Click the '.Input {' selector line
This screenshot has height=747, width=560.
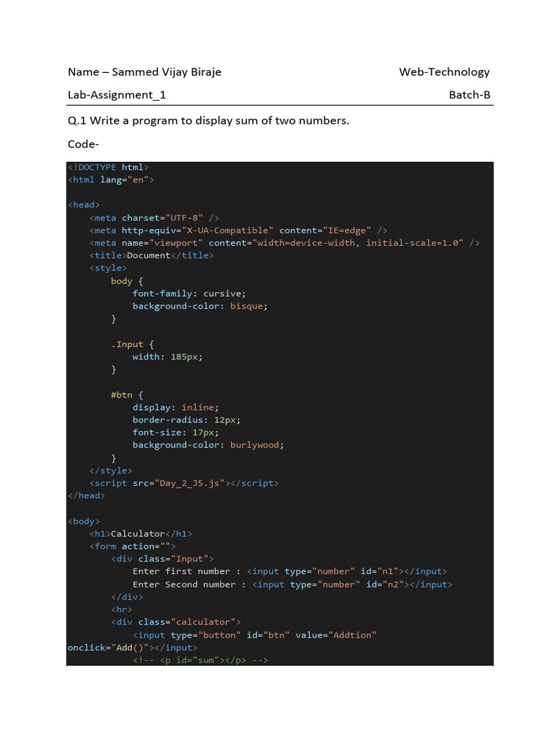click(133, 344)
